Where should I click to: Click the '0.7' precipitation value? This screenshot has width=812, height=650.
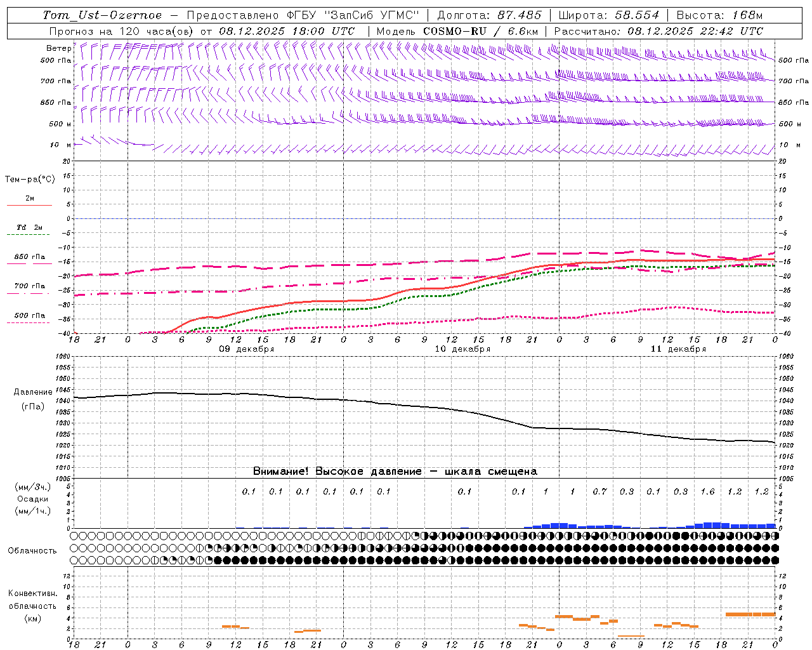click(599, 491)
